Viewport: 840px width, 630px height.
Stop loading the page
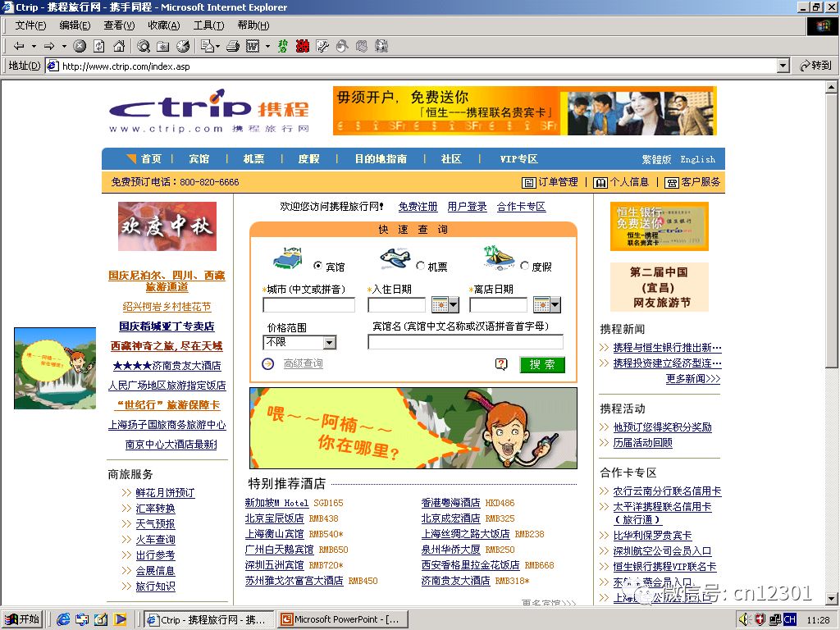pyautogui.click(x=80, y=47)
